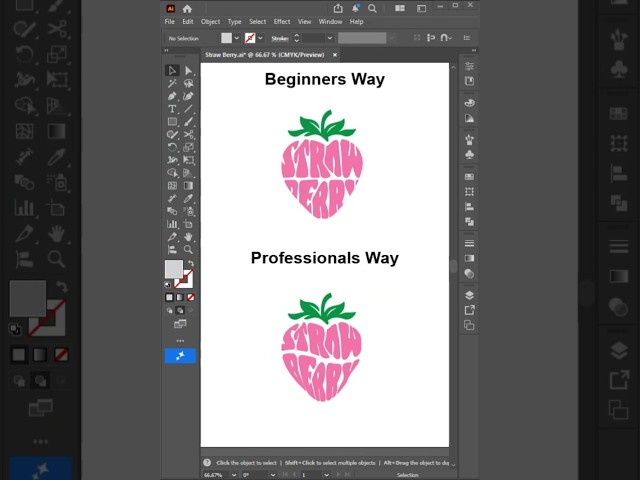This screenshot has width=640, height=480.
Task: Open the Properties panel icon
Action: pos(469,66)
